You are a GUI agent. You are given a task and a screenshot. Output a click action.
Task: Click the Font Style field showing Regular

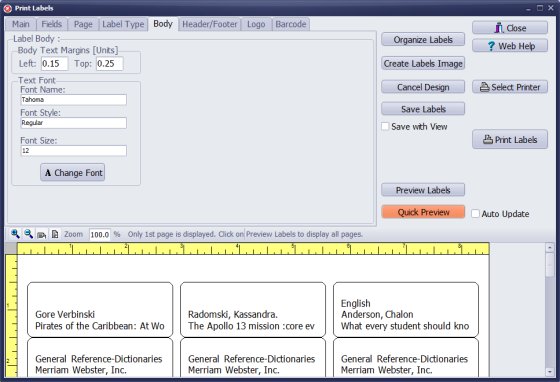coord(74,123)
